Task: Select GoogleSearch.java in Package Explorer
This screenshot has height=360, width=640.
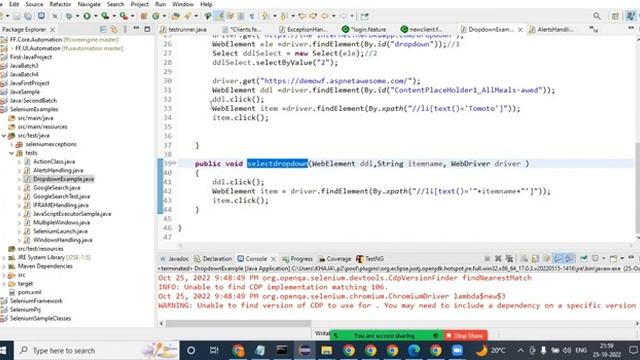Action: [56, 188]
